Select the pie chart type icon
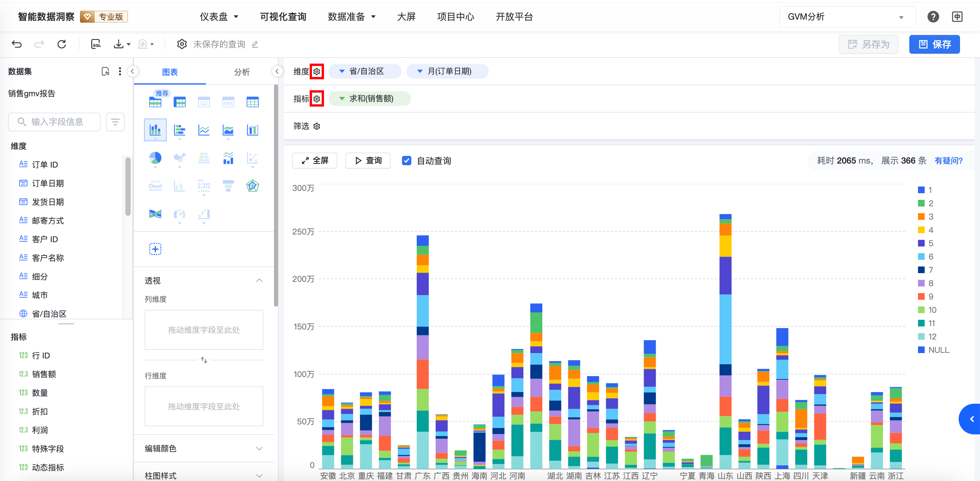The width and height of the screenshot is (980, 481). click(155, 158)
